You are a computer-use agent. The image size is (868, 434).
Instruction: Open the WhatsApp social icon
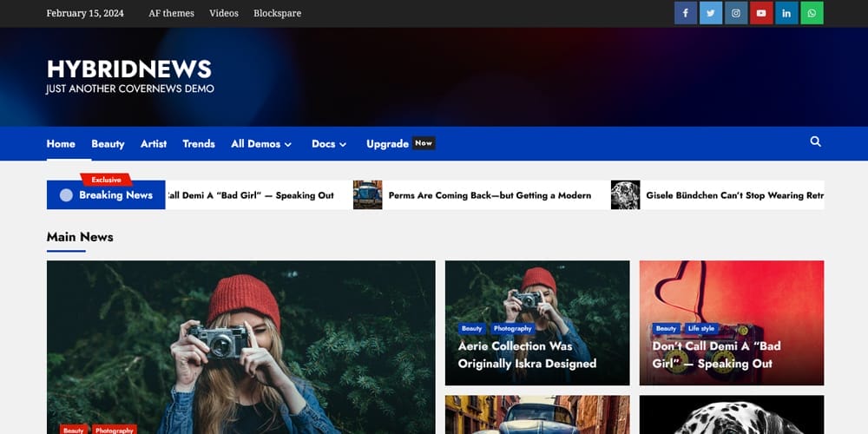point(812,13)
